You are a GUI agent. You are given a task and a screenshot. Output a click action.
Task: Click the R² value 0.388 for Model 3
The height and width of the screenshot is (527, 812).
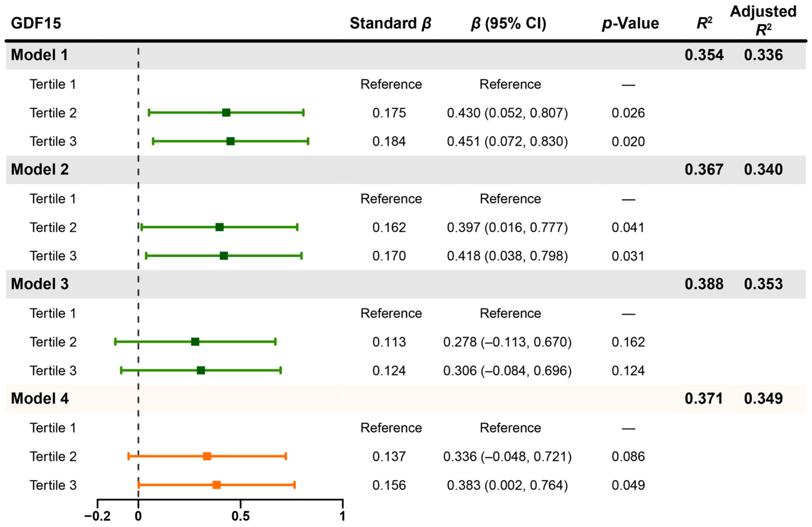[704, 284]
